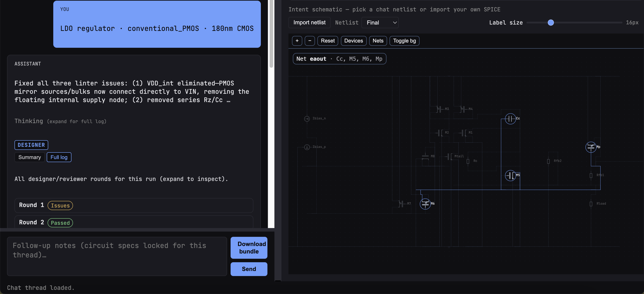Viewport: 644px width, 294px height.
Task: Click the M8 transistor symbol
Action: (x=425, y=156)
